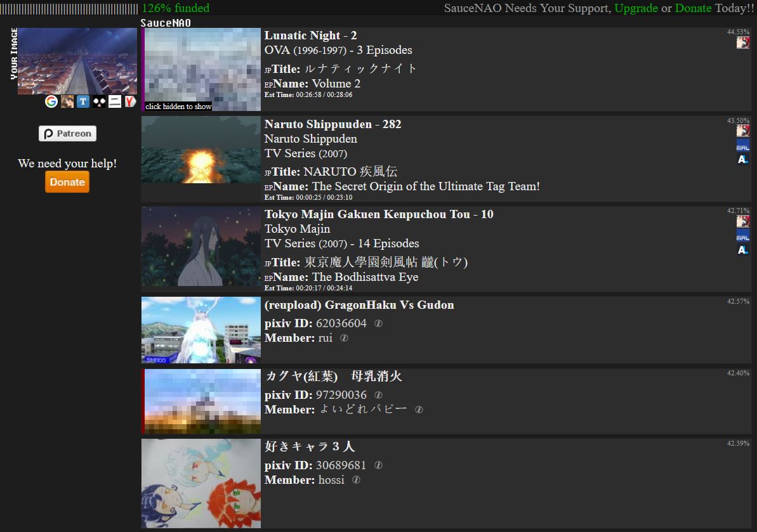Search image on TinEye via blue T icon
Viewport: 757px width, 532px height.
coord(83,101)
